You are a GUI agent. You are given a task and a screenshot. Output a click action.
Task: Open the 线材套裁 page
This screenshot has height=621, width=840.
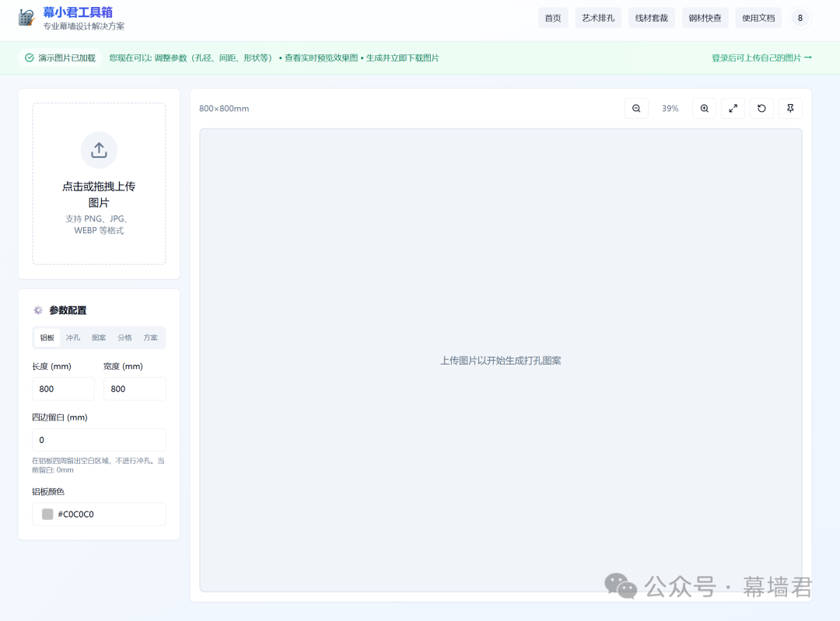coord(651,17)
